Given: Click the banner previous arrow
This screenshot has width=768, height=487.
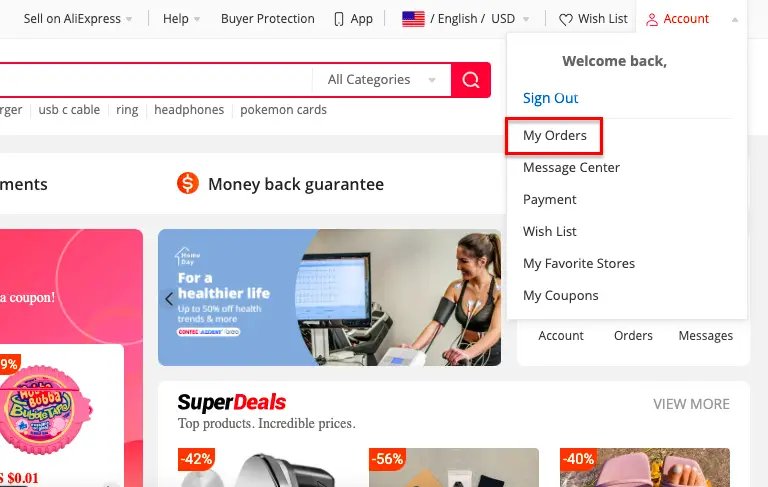Looking at the screenshot, I should click(x=169, y=298).
